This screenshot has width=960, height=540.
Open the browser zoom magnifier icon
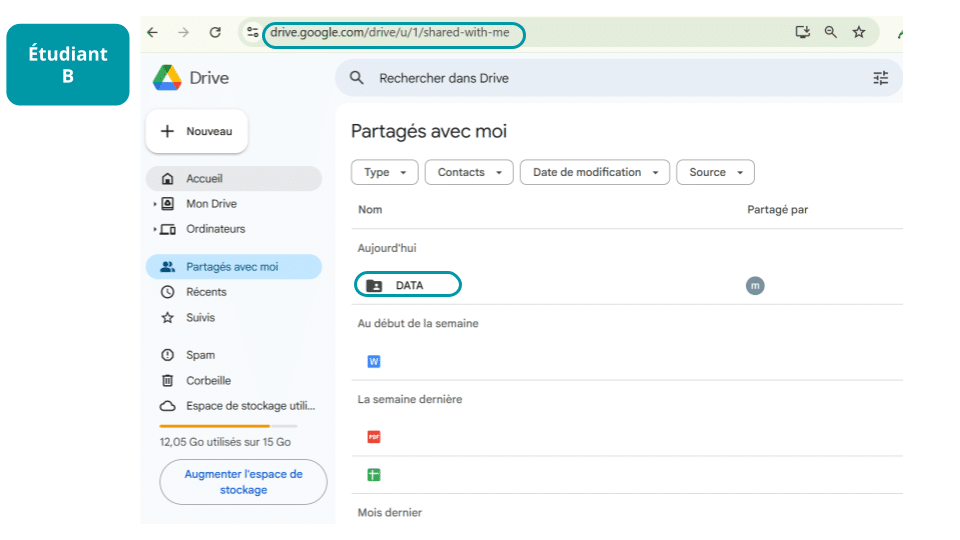pos(830,32)
